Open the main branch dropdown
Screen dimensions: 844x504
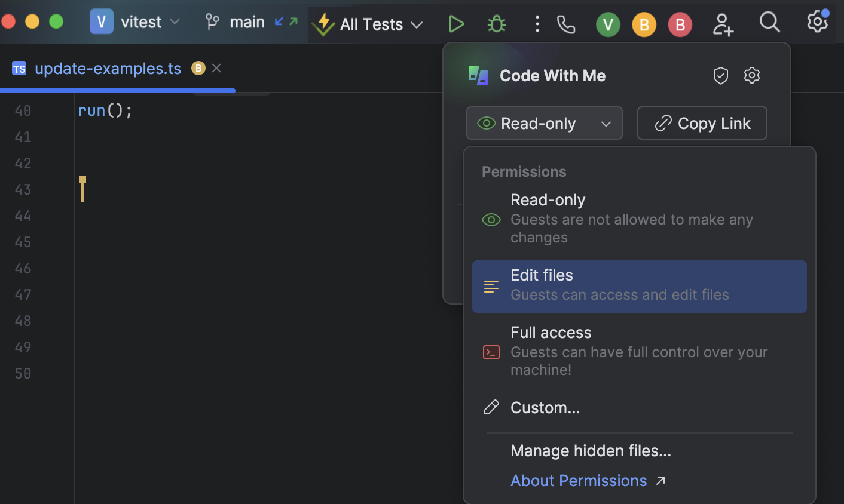(247, 22)
